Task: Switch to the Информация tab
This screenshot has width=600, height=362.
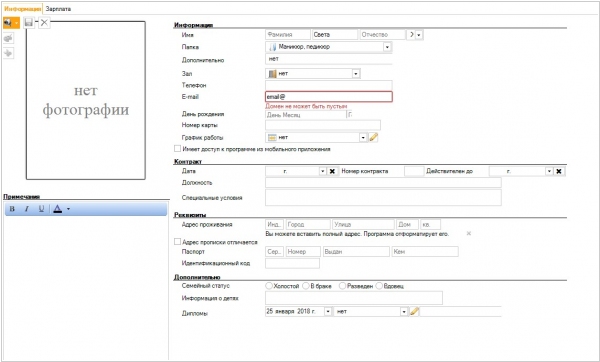Action: click(x=23, y=8)
